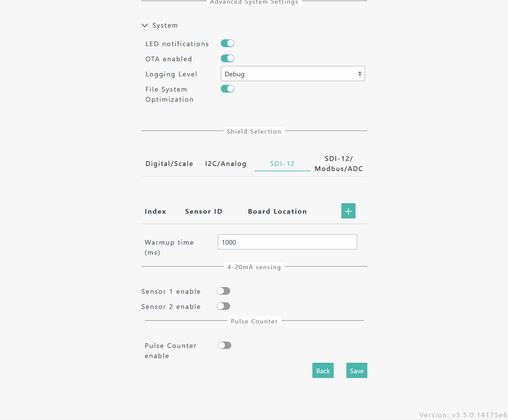The height and width of the screenshot is (420, 508).
Task: Open the SDI-12/Modbus/ADC tab
Action: (339, 164)
